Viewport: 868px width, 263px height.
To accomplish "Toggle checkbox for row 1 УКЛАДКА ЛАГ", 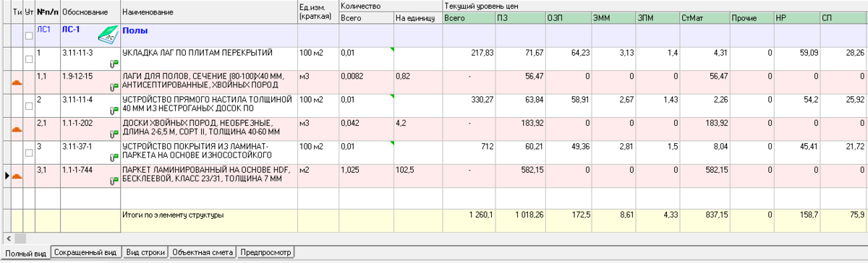I will click(29, 59).
